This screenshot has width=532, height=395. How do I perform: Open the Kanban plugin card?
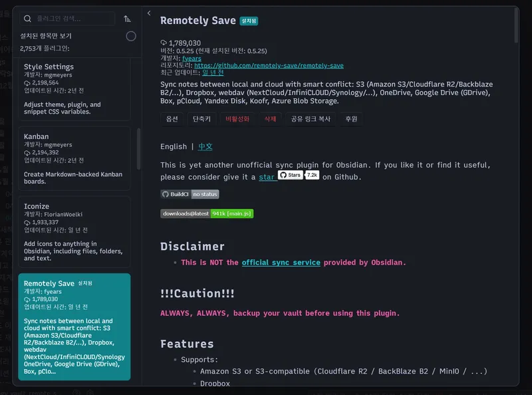point(74,158)
